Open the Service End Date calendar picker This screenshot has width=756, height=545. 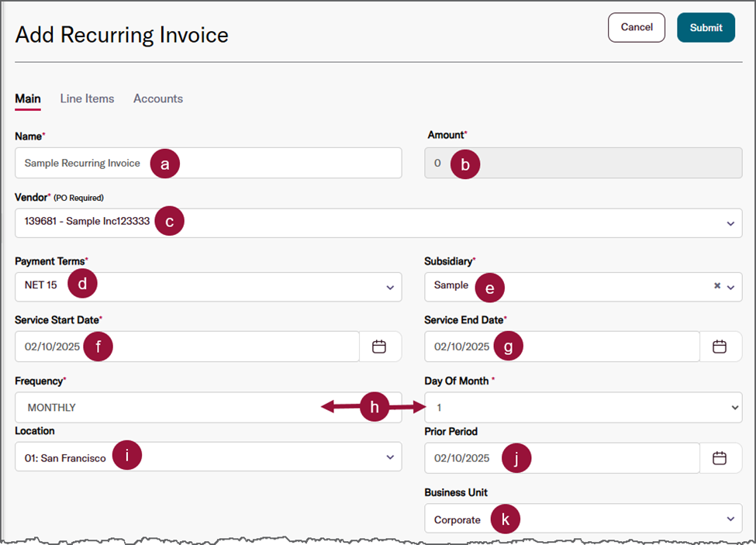[720, 347]
